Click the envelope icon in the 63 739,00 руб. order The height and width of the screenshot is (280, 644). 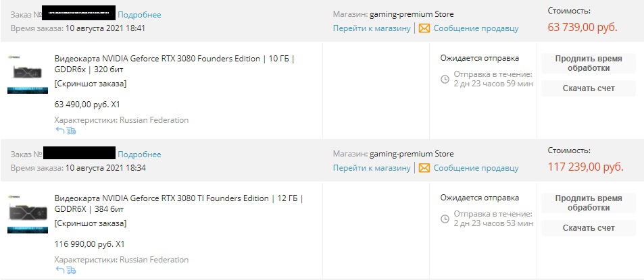point(424,28)
